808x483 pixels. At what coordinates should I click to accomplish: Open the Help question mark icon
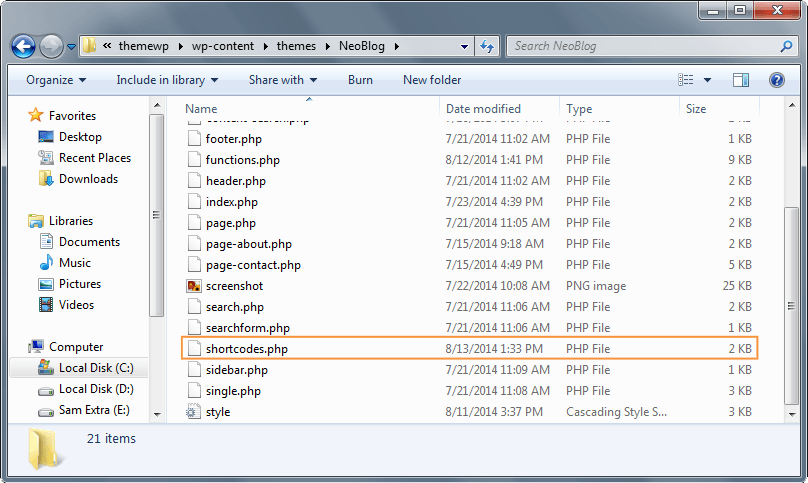coord(776,80)
